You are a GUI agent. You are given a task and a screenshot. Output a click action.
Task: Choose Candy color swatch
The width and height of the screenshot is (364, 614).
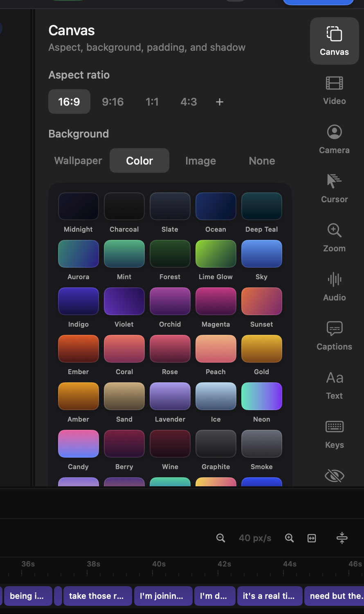click(x=78, y=444)
